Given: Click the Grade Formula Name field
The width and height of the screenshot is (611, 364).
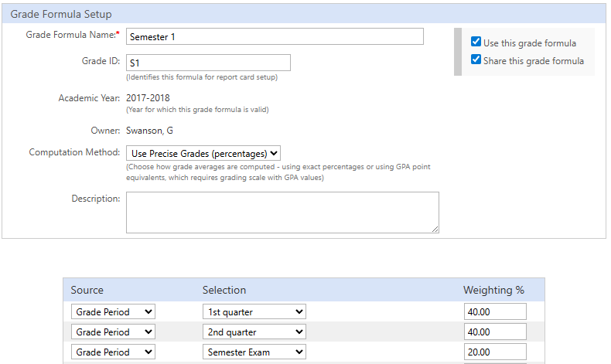Looking at the screenshot, I should (x=275, y=36).
